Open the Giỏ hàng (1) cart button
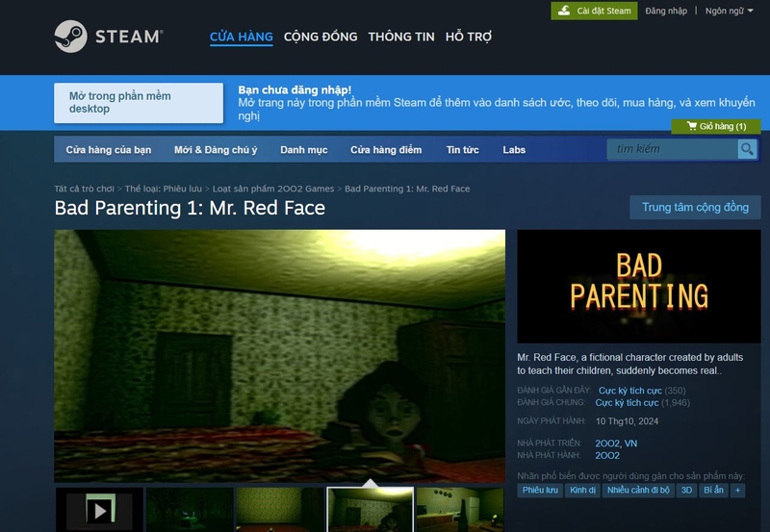The image size is (770, 532). (716, 126)
